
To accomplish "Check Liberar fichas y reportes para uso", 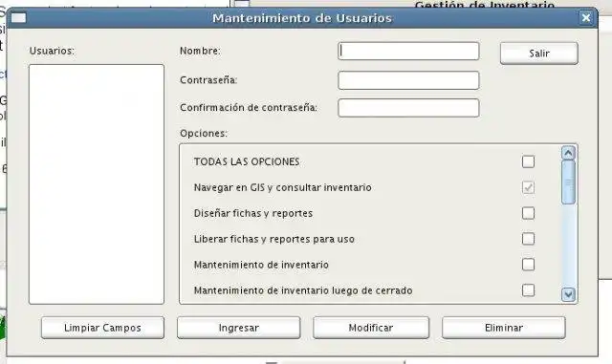I will tap(528, 239).
